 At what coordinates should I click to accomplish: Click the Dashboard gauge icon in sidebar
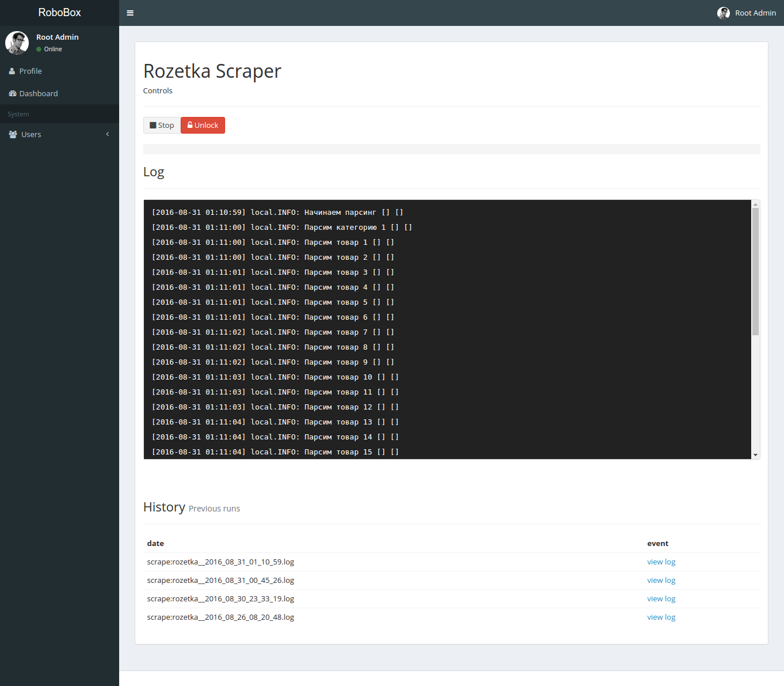13,93
